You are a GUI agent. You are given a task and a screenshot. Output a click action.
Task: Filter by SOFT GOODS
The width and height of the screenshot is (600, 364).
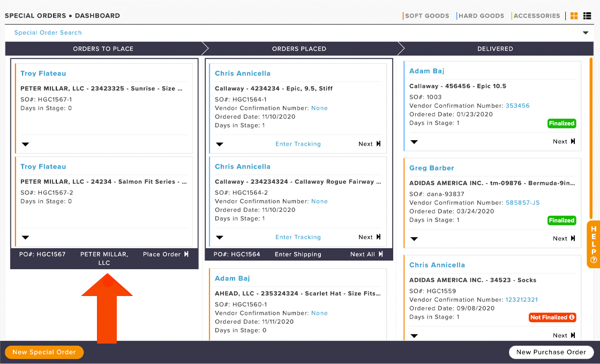(x=426, y=16)
